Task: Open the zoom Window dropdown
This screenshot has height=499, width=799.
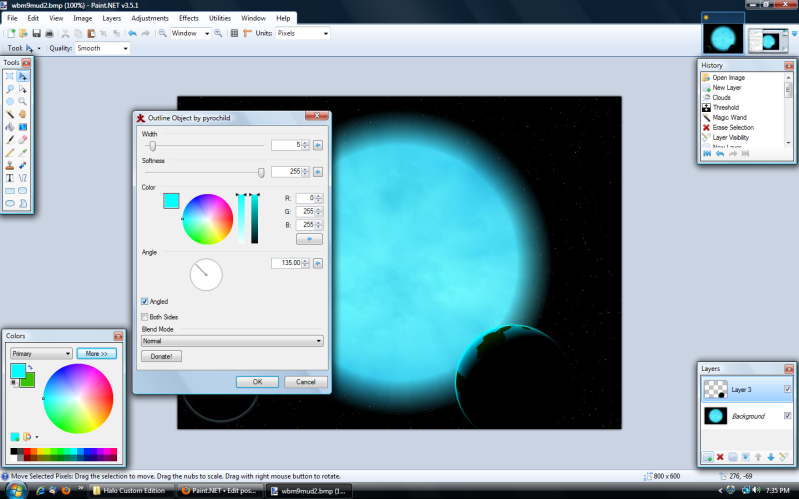Action: point(191,33)
